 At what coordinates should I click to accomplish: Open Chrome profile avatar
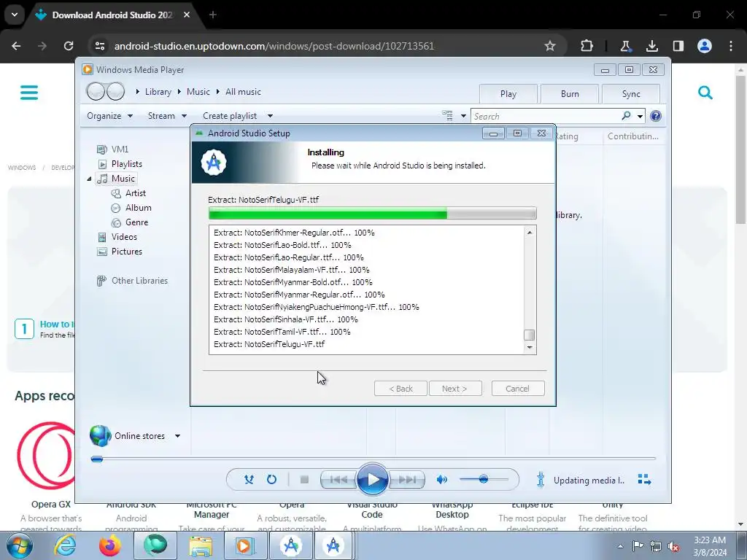[705, 46]
